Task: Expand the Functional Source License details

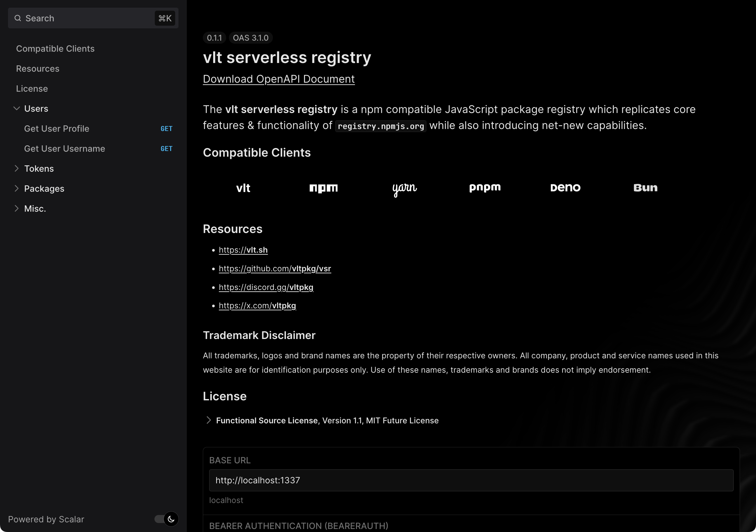Action: 209,420
